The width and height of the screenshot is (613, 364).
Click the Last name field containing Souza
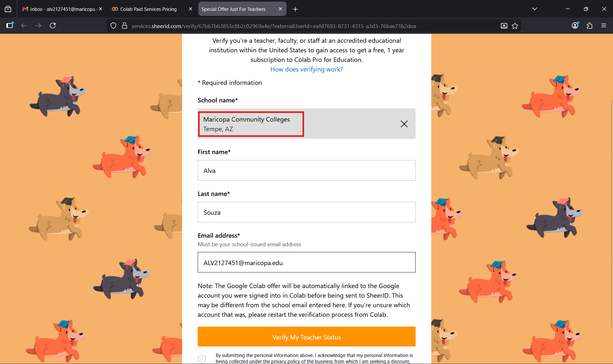coord(306,212)
